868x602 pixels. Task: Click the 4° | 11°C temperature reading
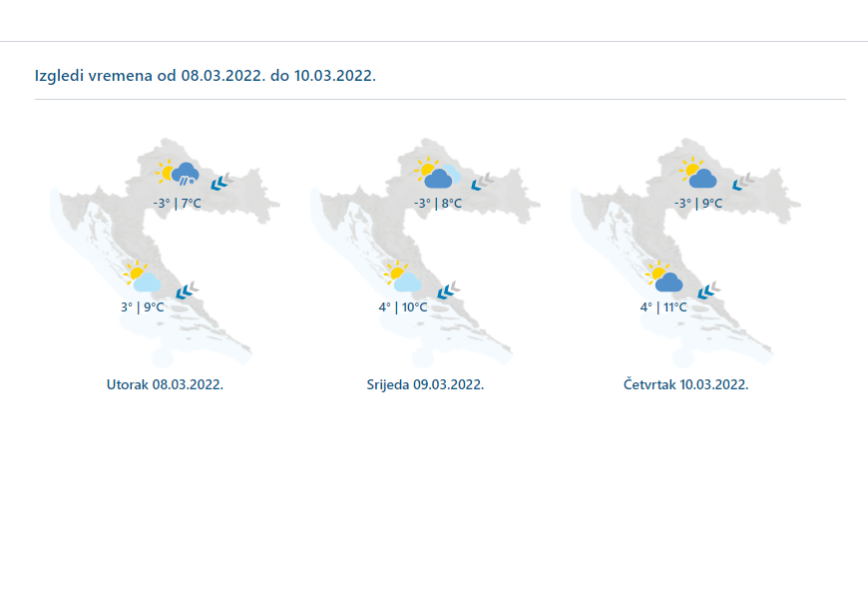tap(663, 307)
